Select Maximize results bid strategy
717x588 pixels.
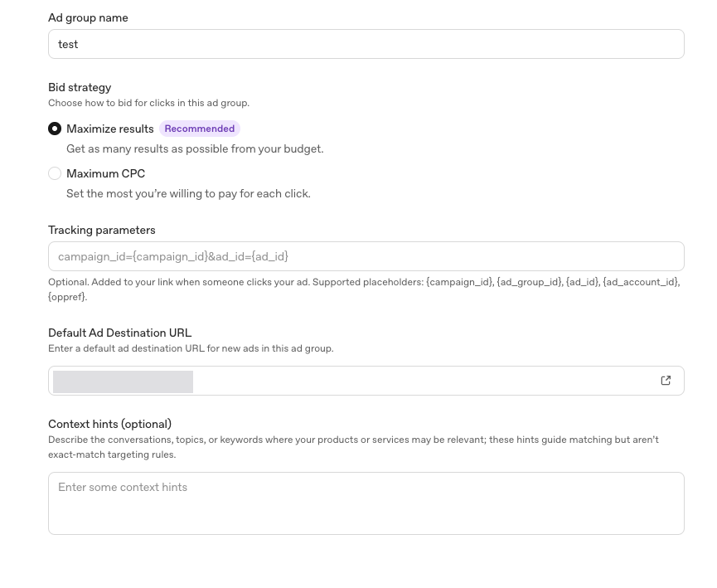pos(55,129)
